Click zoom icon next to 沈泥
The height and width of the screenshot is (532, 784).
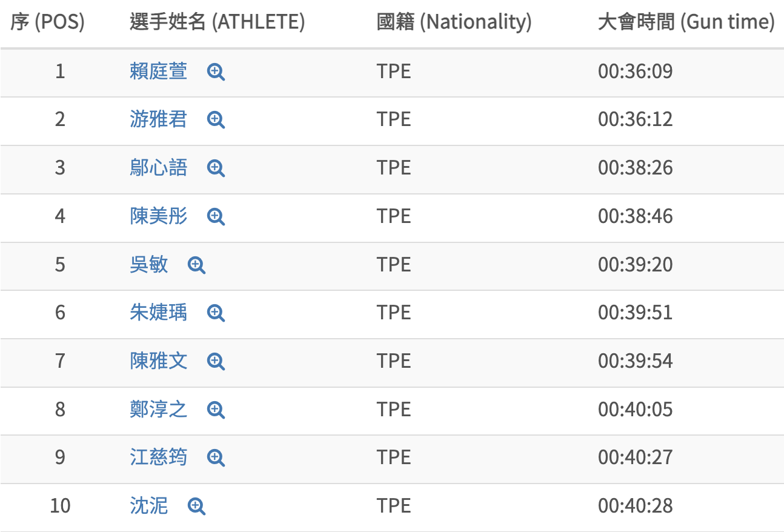[196, 506]
